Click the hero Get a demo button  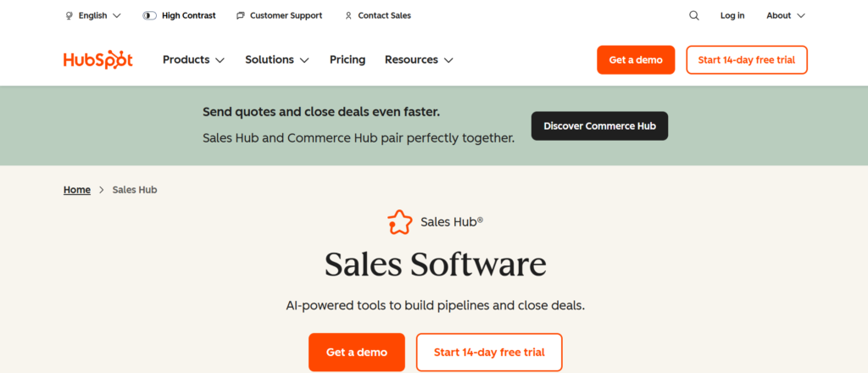point(357,352)
